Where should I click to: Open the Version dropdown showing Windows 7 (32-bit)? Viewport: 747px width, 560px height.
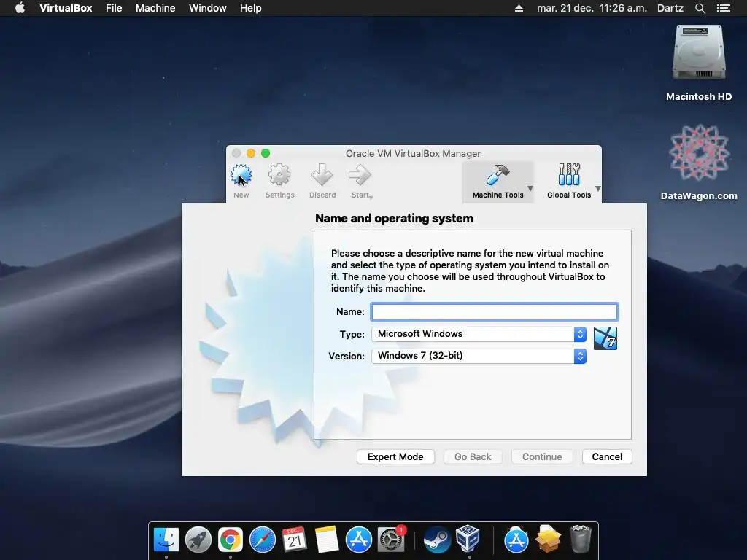(x=479, y=356)
